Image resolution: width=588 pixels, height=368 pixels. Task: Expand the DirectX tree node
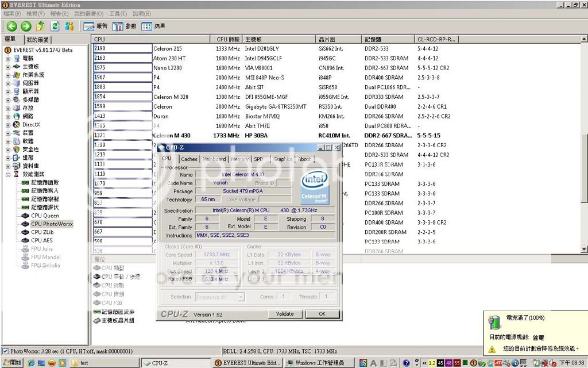click(x=8, y=125)
